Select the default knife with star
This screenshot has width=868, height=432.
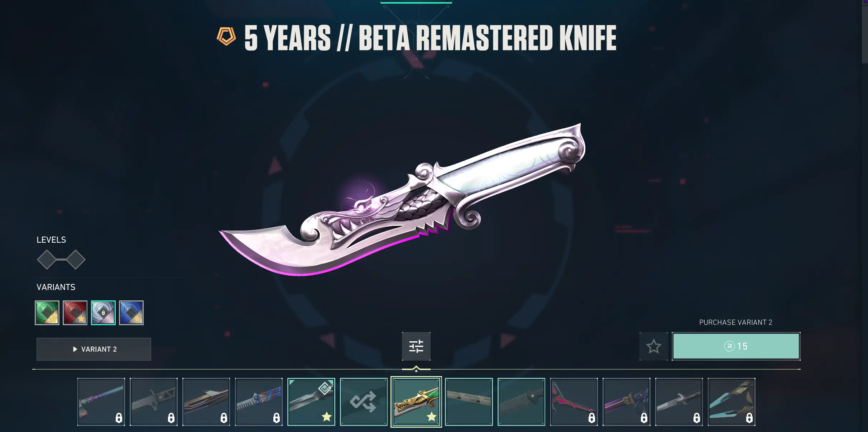pos(311,402)
